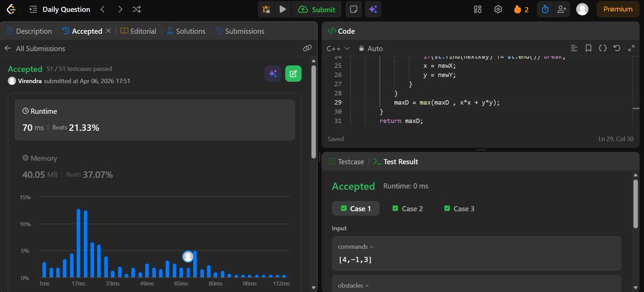Open the profile avatar menu
The image size is (644, 292).
582,9
